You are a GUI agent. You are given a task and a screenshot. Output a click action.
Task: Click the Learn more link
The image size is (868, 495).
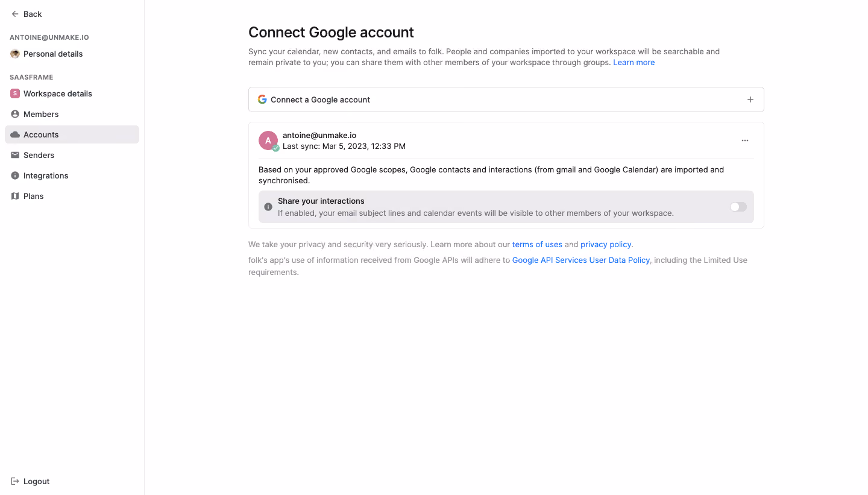pos(634,63)
